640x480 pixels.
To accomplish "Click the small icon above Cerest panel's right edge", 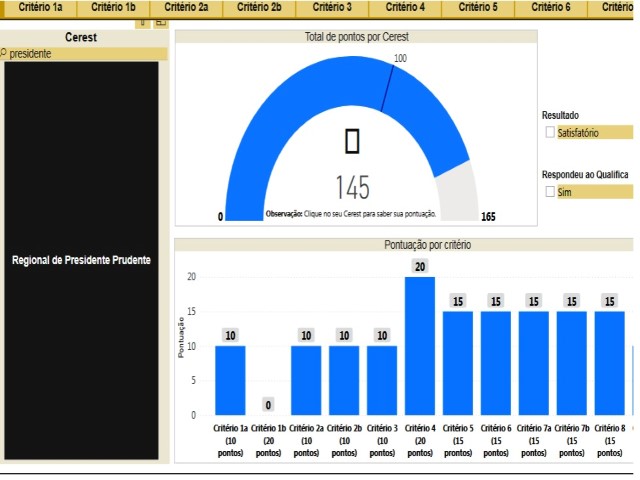I will pyautogui.click(x=160, y=22).
